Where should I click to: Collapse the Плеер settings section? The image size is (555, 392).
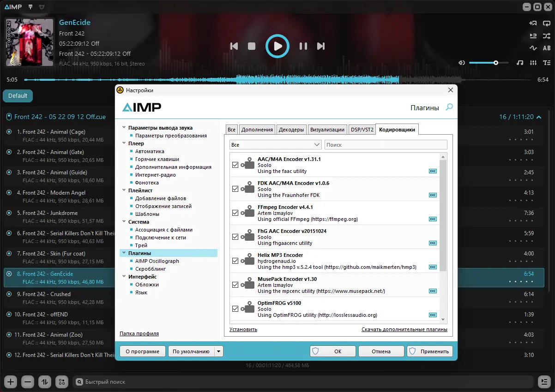pyautogui.click(x=124, y=143)
